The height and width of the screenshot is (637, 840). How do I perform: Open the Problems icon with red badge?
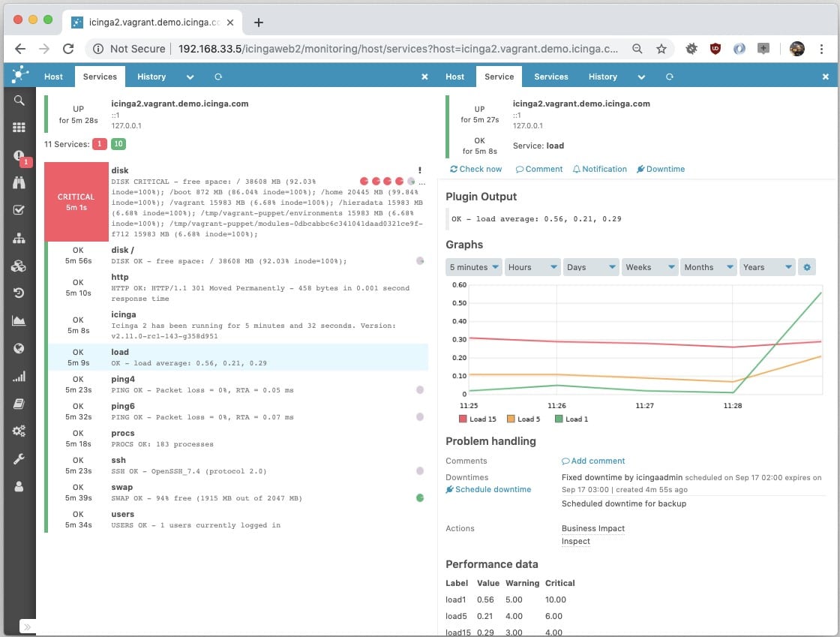pos(19,156)
